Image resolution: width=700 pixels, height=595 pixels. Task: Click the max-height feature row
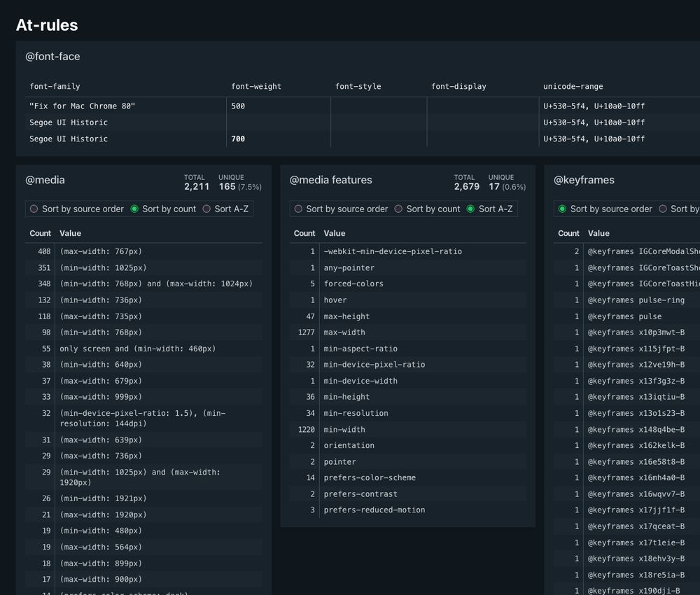coord(407,316)
